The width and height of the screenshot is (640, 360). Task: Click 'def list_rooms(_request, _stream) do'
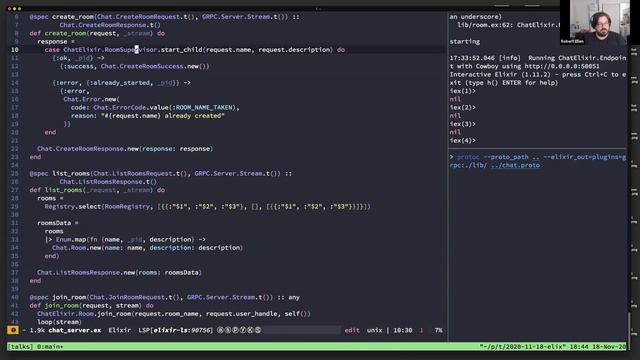(x=97, y=190)
